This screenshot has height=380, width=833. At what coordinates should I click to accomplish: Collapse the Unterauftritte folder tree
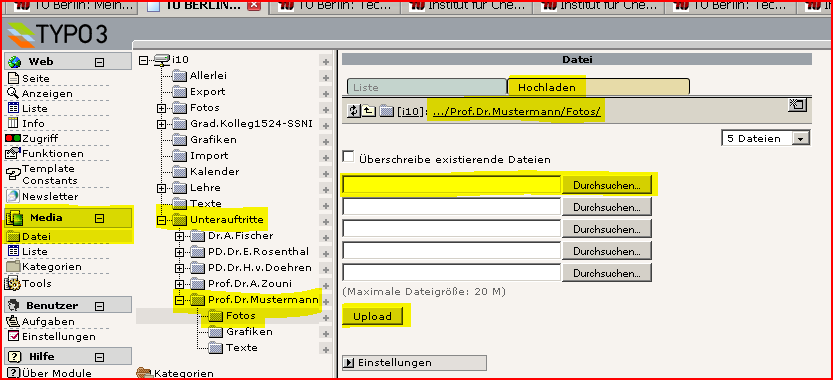[x=162, y=220]
